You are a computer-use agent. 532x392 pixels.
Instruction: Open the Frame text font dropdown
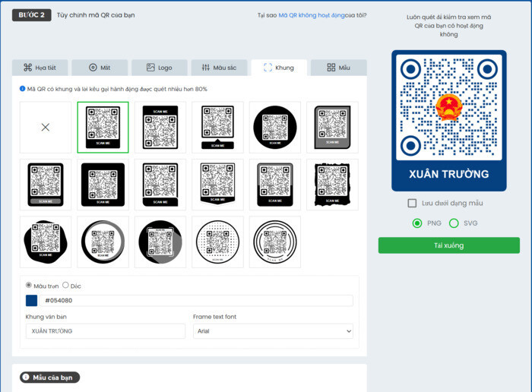(x=273, y=331)
